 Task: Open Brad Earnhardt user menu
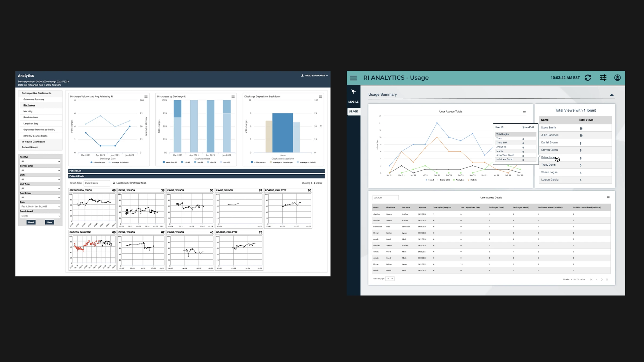click(314, 76)
